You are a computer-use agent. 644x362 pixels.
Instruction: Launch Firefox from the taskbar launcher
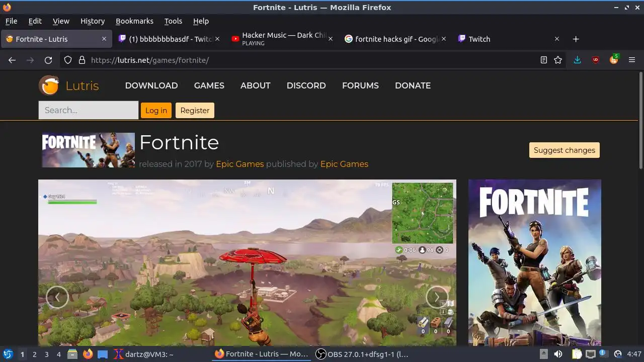pos(88,354)
